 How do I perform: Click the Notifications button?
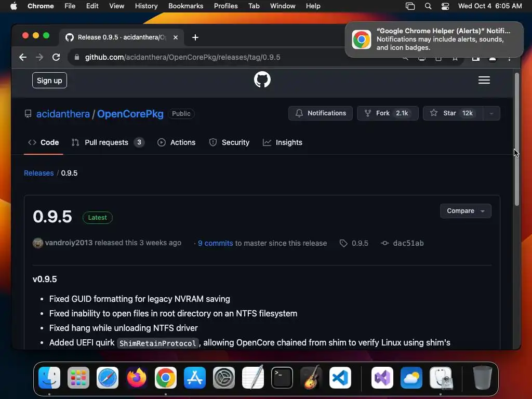(x=320, y=113)
